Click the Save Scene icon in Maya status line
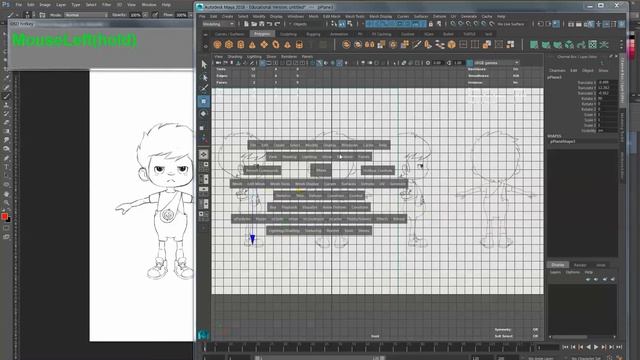 pyautogui.click(x=261, y=24)
